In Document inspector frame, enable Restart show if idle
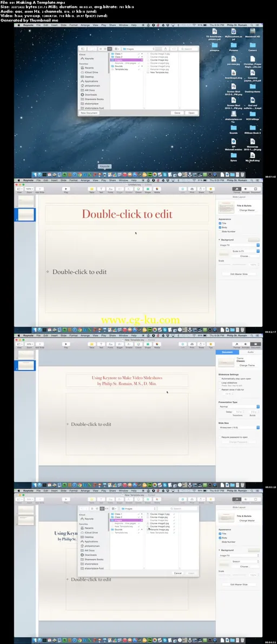 (220, 390)
